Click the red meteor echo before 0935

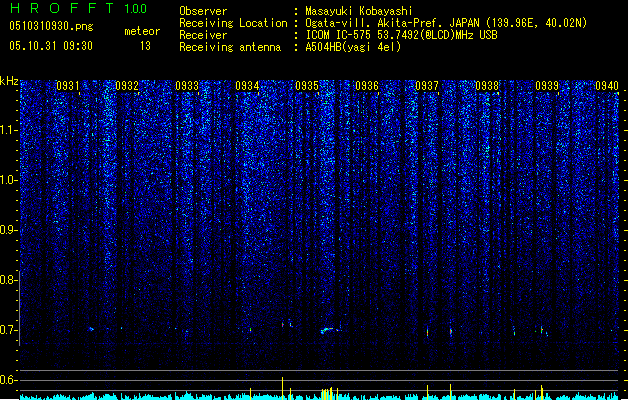click(x=282, y=324)
